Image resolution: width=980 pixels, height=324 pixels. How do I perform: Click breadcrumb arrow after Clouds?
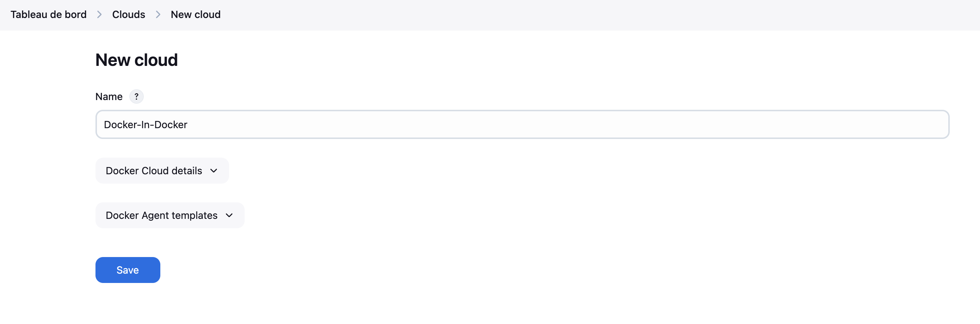[x=158, y=14]
